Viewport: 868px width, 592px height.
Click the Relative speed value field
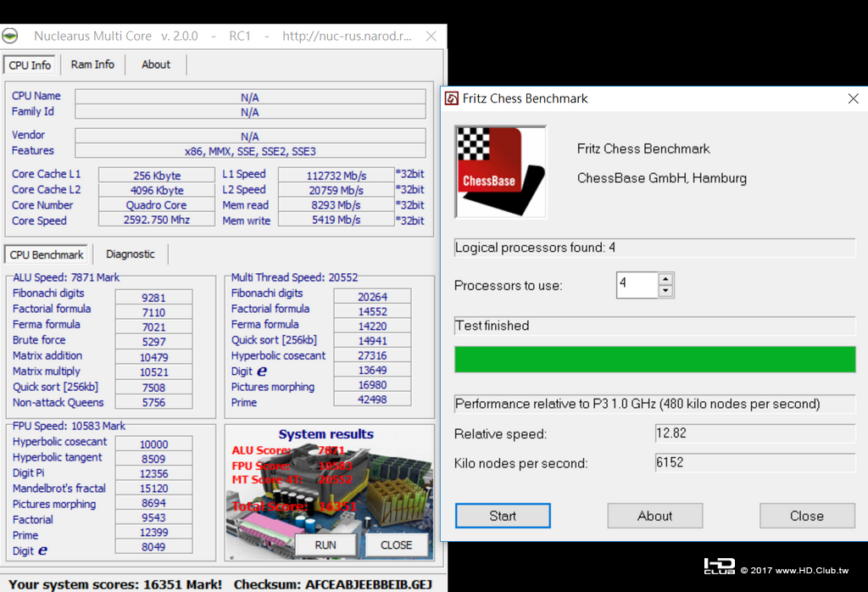[755, 433]
